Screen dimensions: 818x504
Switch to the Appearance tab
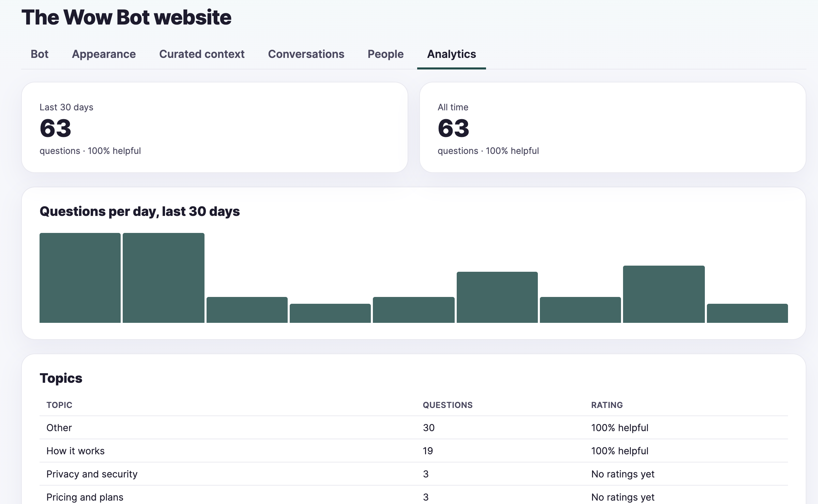tap(104, 54)
